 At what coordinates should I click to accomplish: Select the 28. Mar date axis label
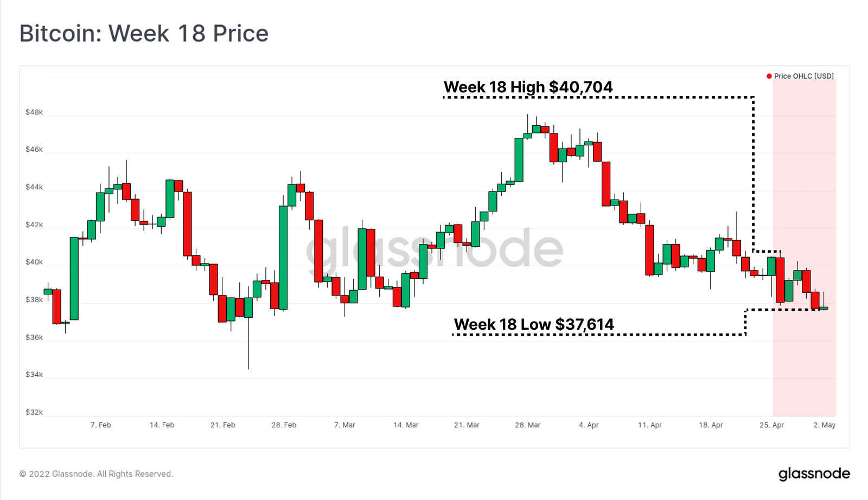[x=528, y=425]
